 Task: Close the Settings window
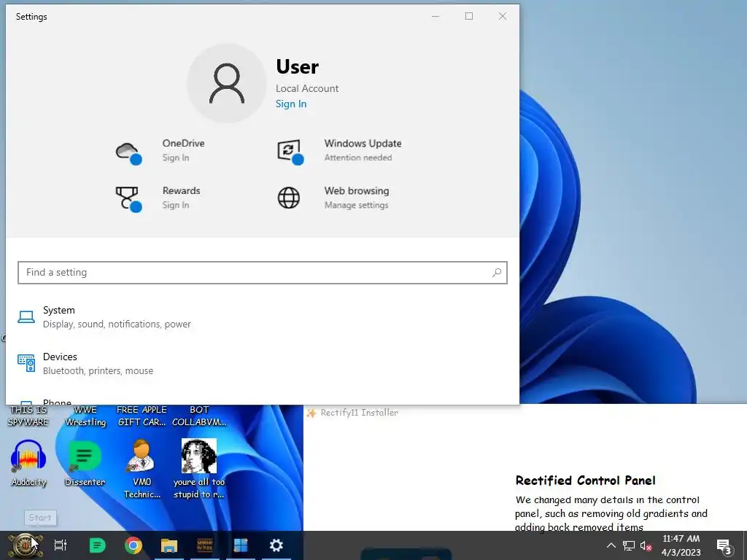pyautogui.click(x=502, y=16)
